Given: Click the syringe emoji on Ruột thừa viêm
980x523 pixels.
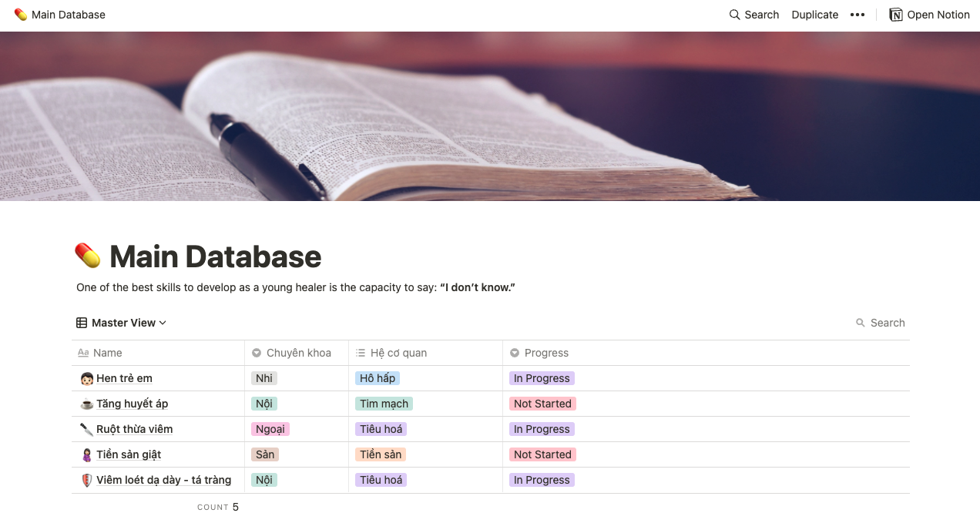Looking at the screenshot, I should tap(86, 428).
